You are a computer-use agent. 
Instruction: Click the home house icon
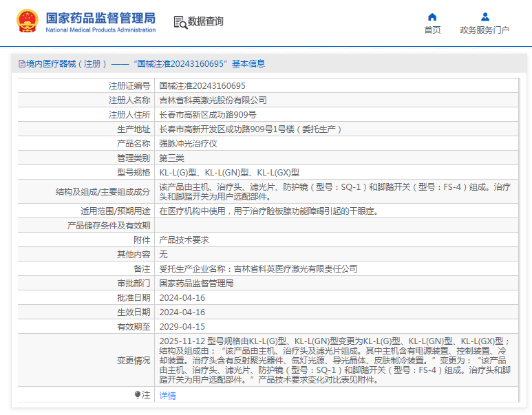tap(432, 17)
